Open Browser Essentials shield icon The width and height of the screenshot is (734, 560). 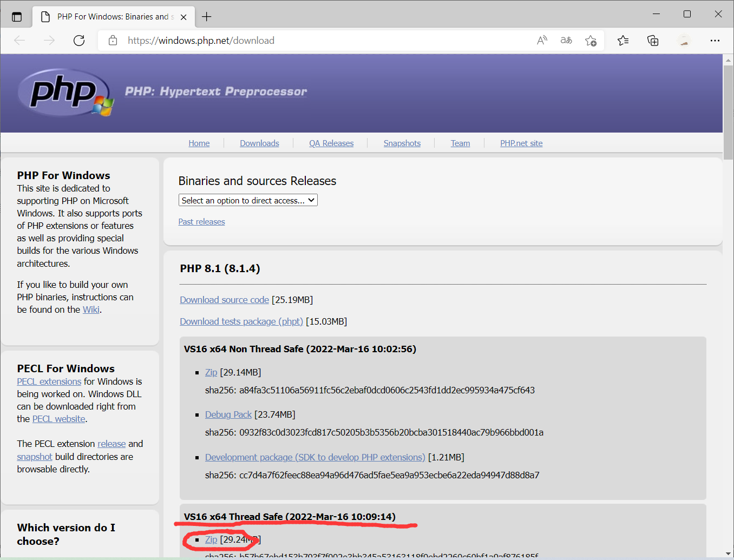(653, 40)
